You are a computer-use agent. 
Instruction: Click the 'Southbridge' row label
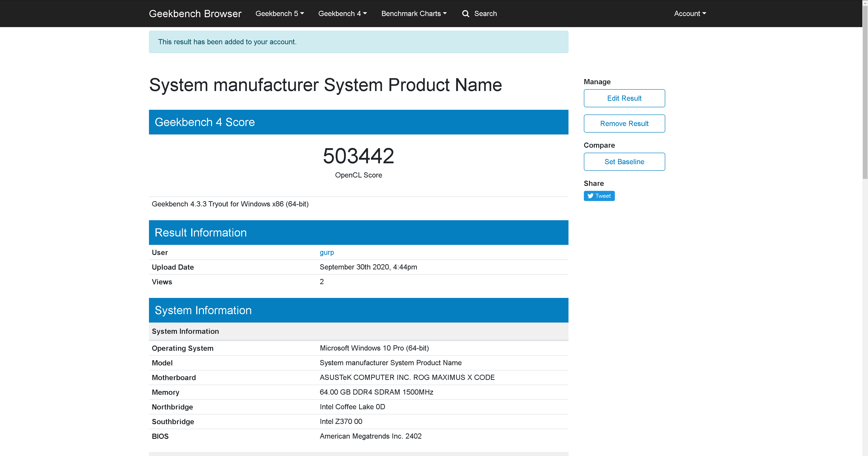(173, 422)
